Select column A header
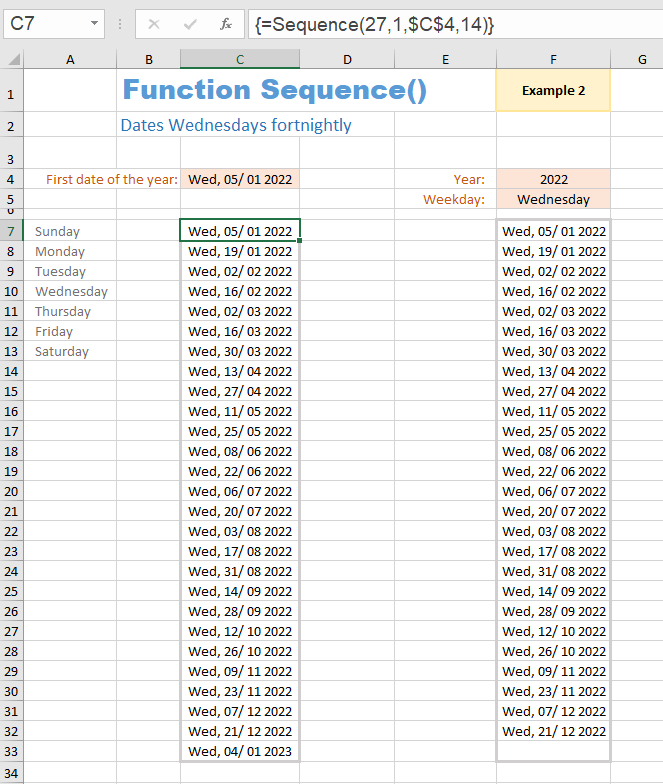The image size is (663, 784). point(70,60)
